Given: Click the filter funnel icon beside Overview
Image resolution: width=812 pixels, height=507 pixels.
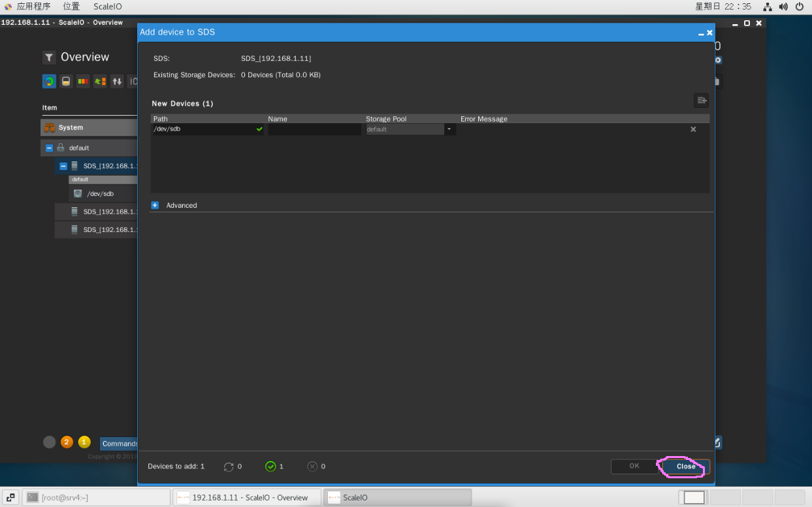Looking at the screenshot, I should pyautogui.click(x=49, y=57).
